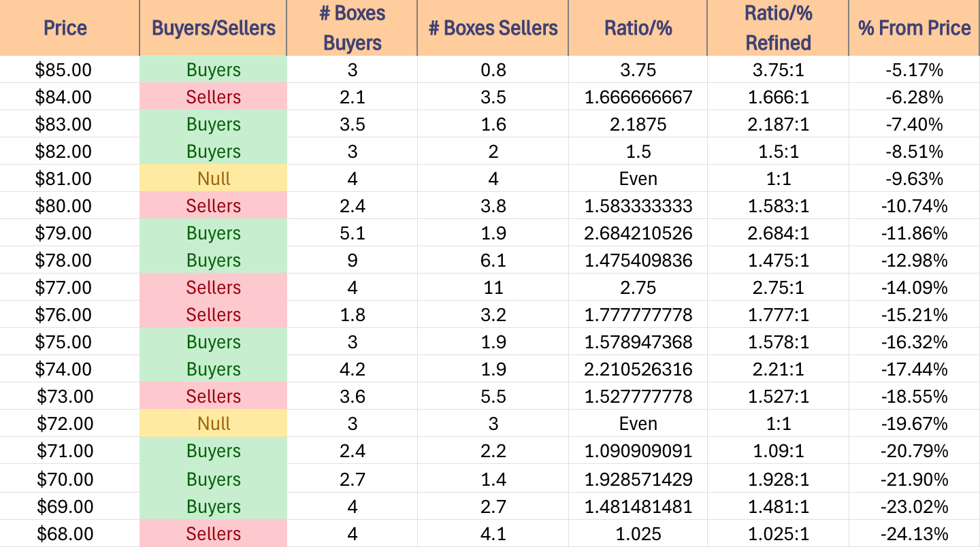Select the Buyers/Sellers column header
The width and height of the screenshot is (980, 547).
213,28
